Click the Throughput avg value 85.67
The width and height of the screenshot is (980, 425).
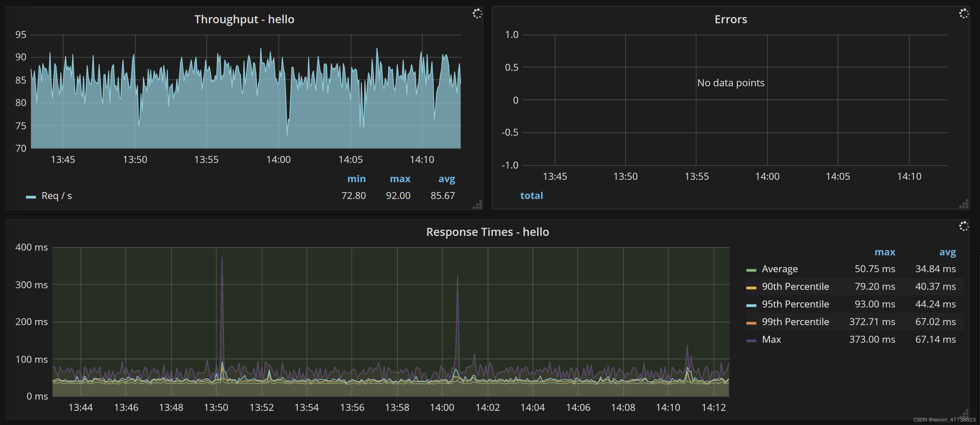click(442, 196)
